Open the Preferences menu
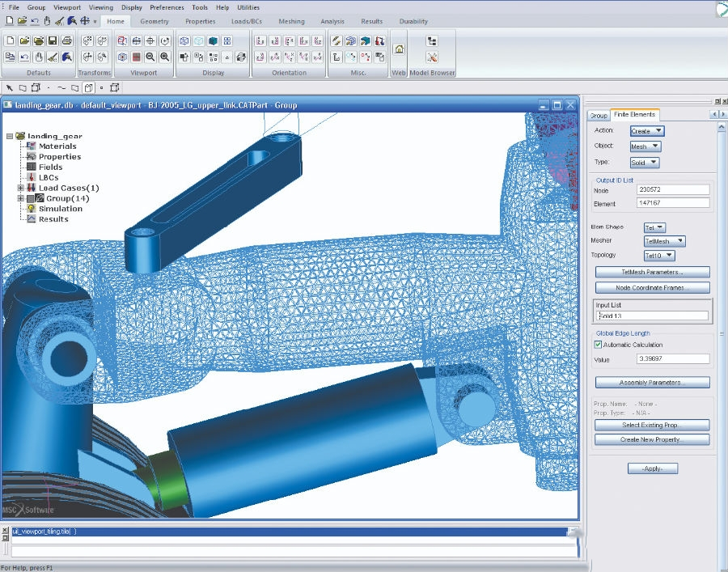The image size is (728, 572). pyautogui.click(x=167, y=7)
